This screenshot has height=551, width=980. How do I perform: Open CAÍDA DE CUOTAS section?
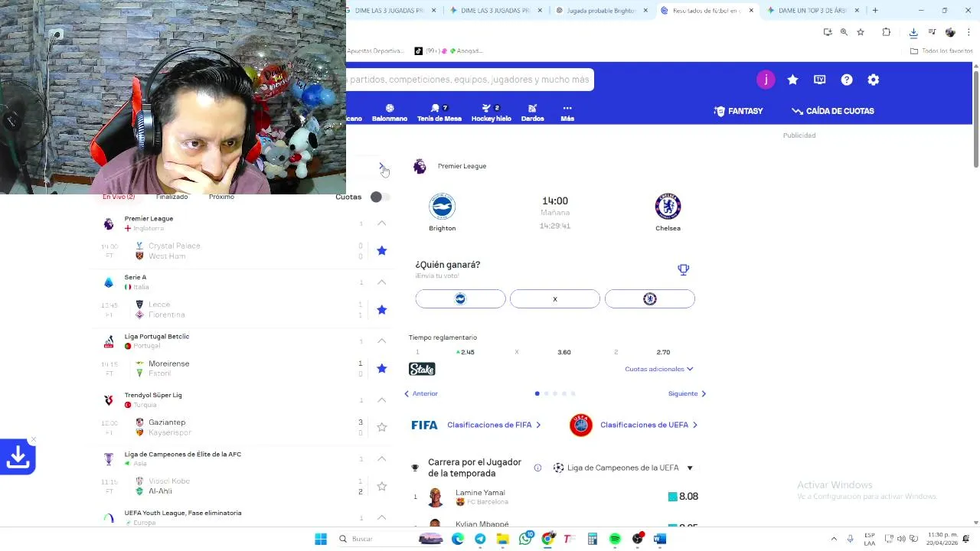point(833,111)
